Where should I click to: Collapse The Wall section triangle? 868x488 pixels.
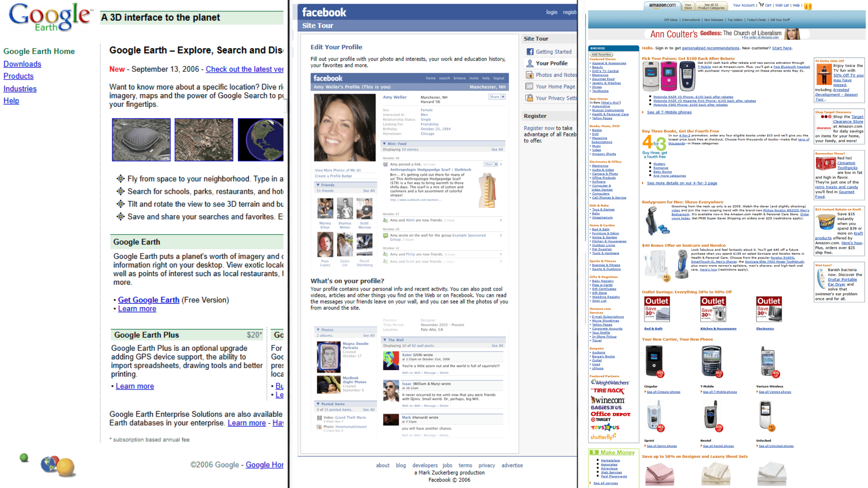tap(385, 340)
